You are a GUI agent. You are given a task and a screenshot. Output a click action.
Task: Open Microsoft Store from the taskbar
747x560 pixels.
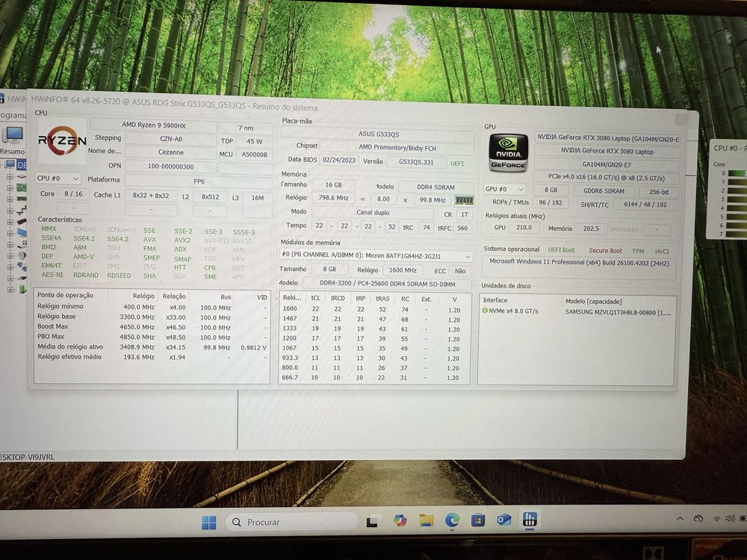tap(478, 520)
